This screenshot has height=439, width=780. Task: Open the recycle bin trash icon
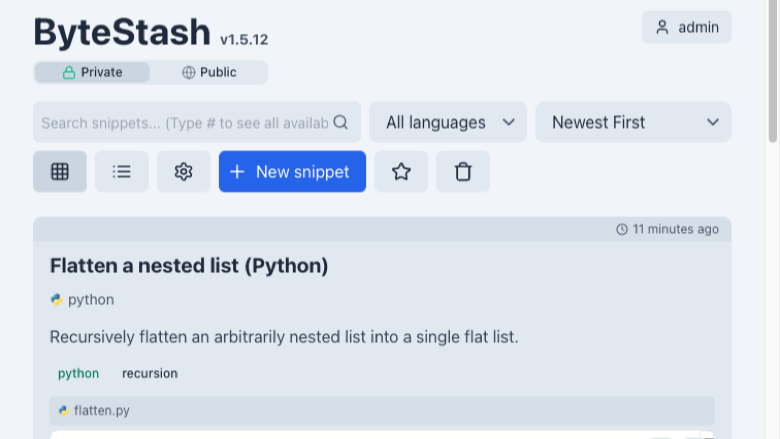tap(463, 172)
